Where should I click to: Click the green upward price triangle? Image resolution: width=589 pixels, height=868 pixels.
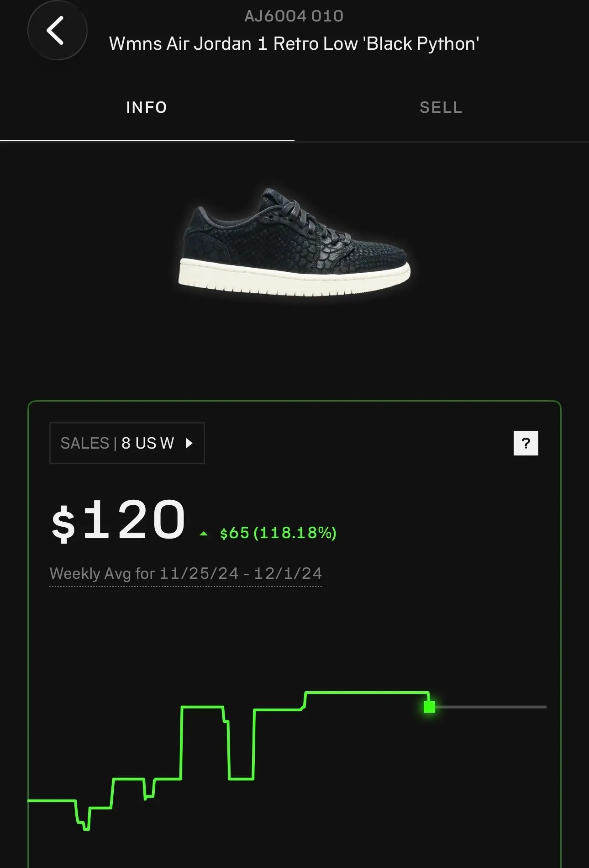[x=204, y=534]
